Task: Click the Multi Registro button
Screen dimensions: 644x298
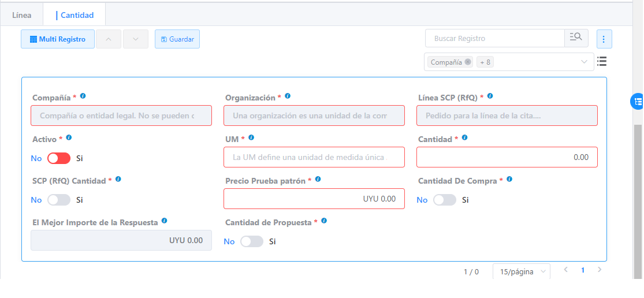Action: point(58,39)
